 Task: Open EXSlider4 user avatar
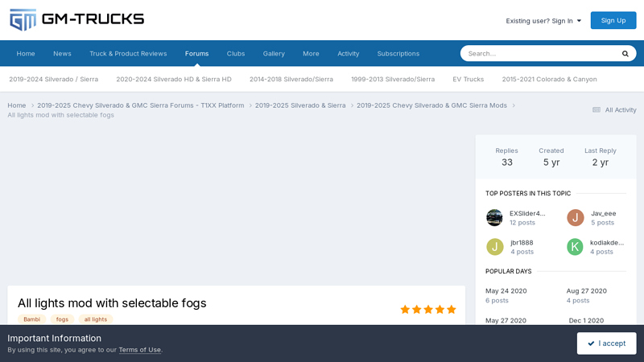[x=494, y=217]
